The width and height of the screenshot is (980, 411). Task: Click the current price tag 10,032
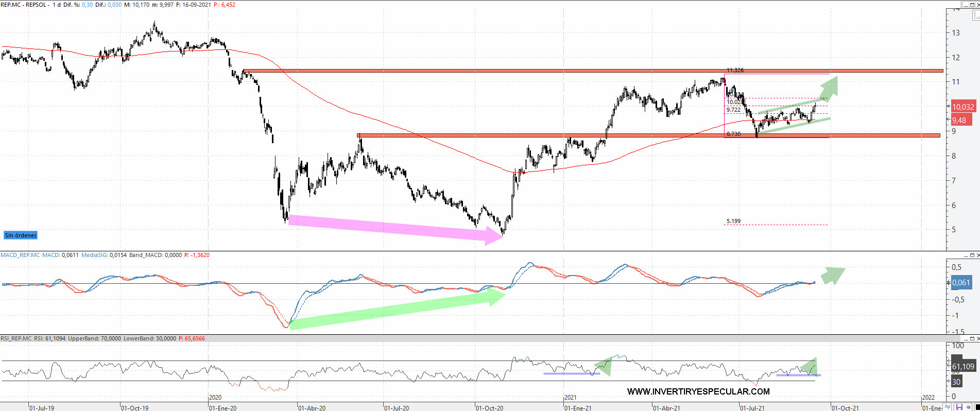tap(962, 107)
